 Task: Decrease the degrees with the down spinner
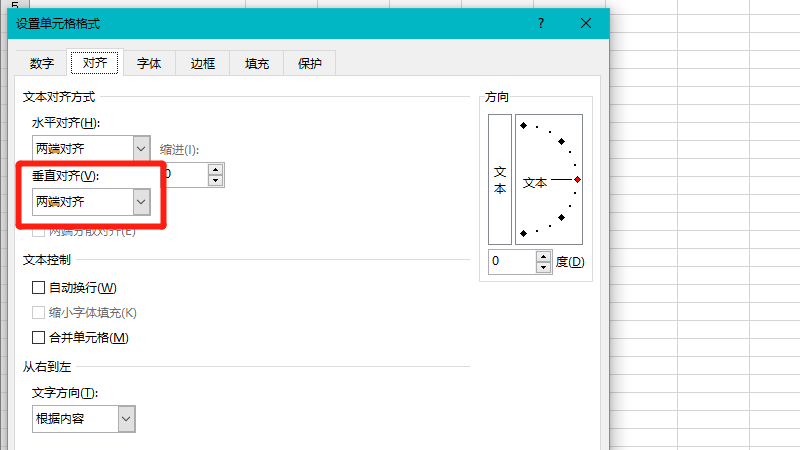[x=544, y=267]
